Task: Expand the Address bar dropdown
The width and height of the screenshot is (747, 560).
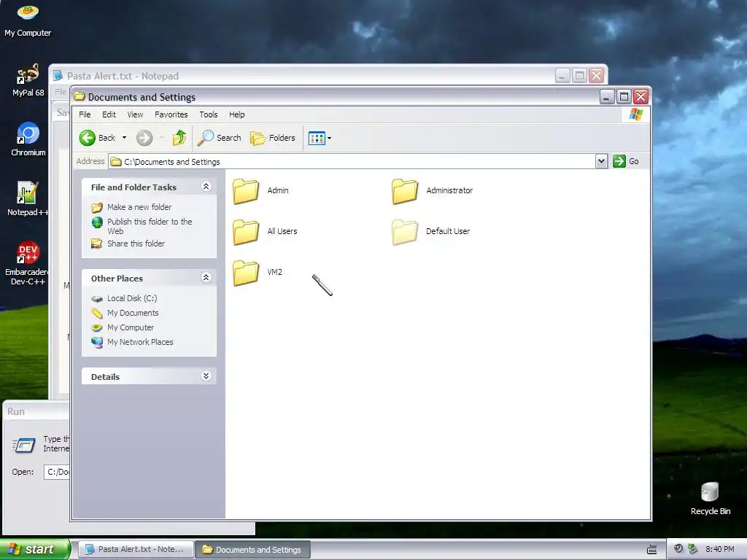Action: (x=601, y=161)
